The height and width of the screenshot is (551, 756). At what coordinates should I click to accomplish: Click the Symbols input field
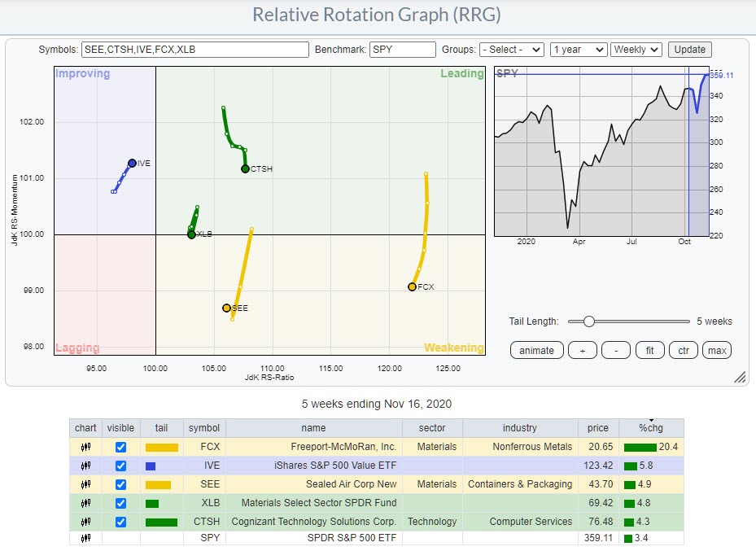[x=194, y=50]
